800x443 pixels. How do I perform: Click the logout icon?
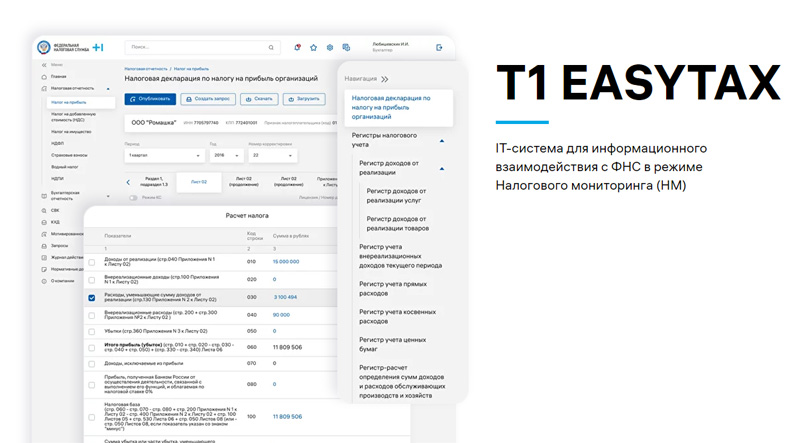pos(439,47)
